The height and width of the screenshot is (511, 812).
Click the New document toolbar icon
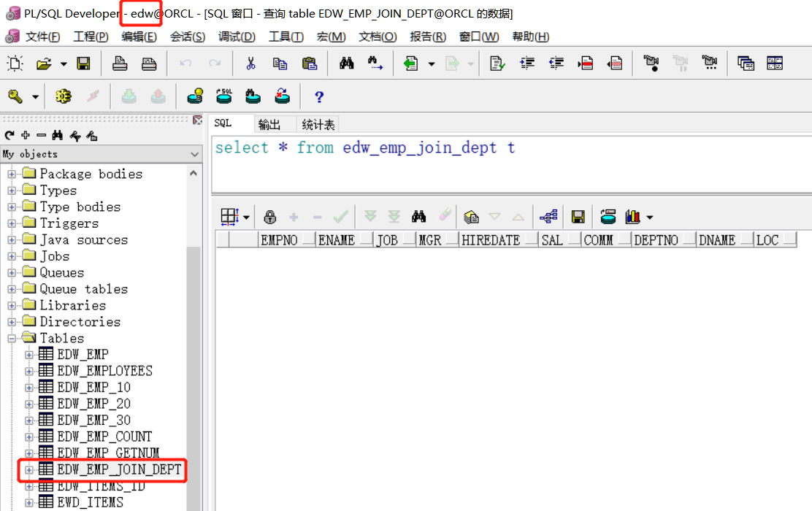tap(15, 64)
